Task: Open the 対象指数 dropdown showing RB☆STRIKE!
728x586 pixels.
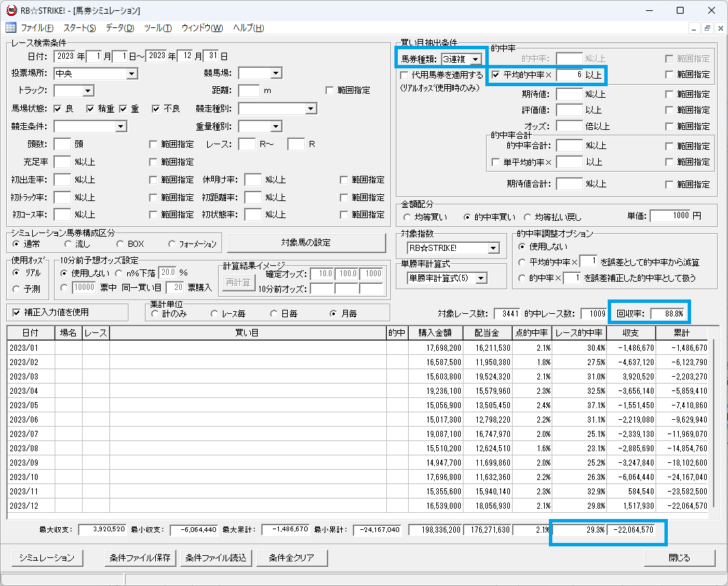Action: click(493, 248)
